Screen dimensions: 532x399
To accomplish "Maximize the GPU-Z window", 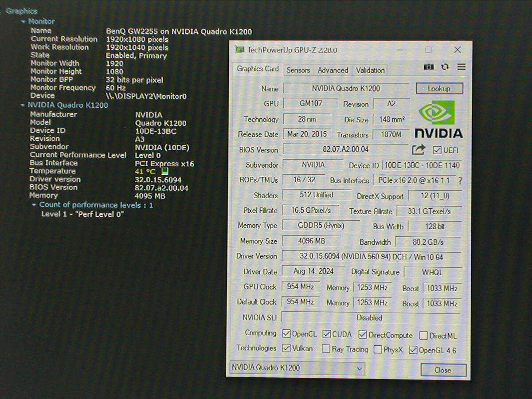I will pos(428,50).
